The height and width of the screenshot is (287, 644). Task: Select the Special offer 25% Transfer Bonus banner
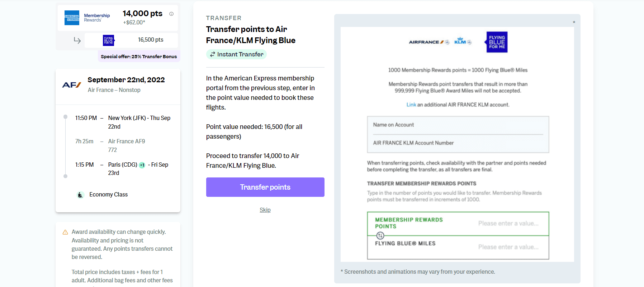coord(139,56)
